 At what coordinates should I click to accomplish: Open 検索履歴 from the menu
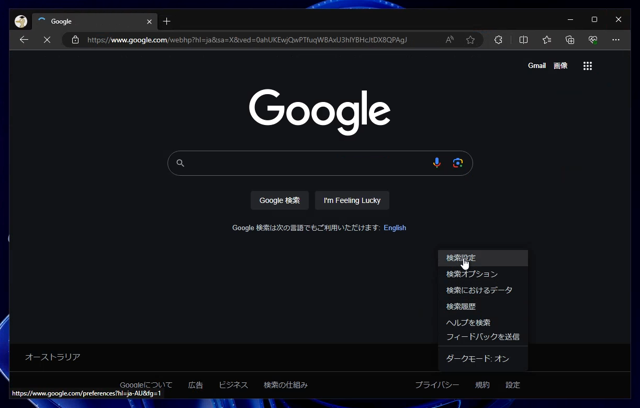tap(483, 306)
